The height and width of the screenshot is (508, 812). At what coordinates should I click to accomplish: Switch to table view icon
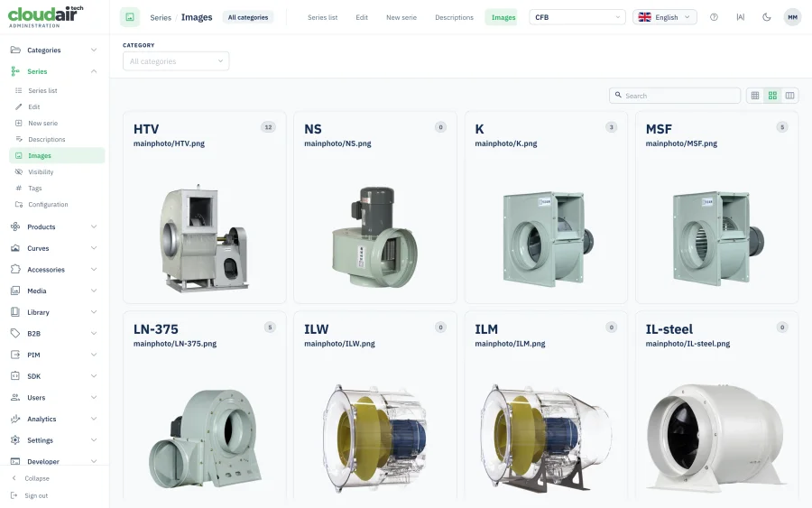[755, 96]
